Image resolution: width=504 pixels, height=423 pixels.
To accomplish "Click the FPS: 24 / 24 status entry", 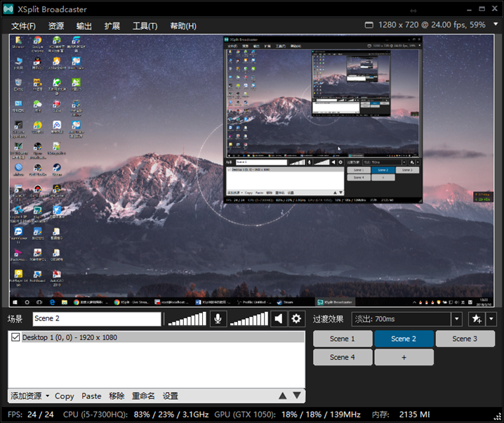I will pyautogui.click(x=31, y=415).
